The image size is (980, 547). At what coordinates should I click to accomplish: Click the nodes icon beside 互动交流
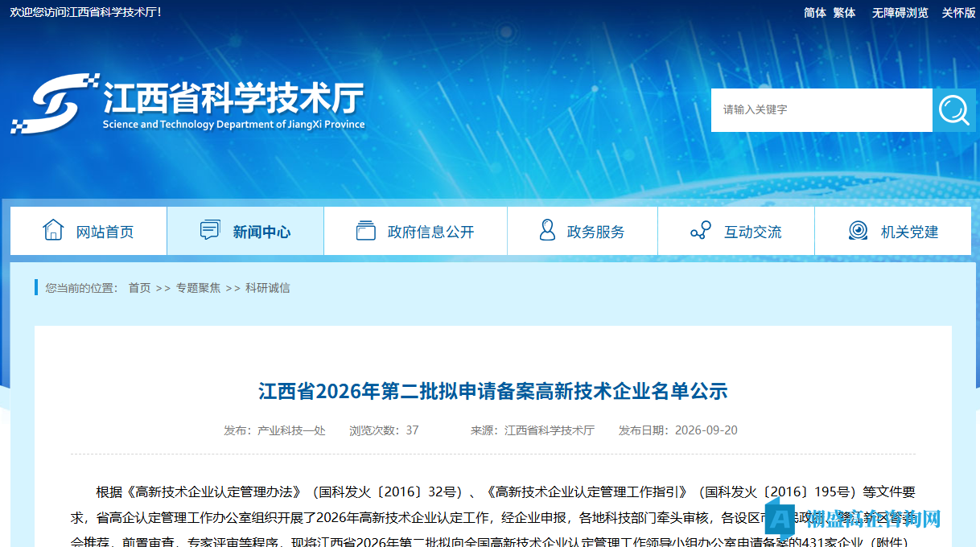701,230
